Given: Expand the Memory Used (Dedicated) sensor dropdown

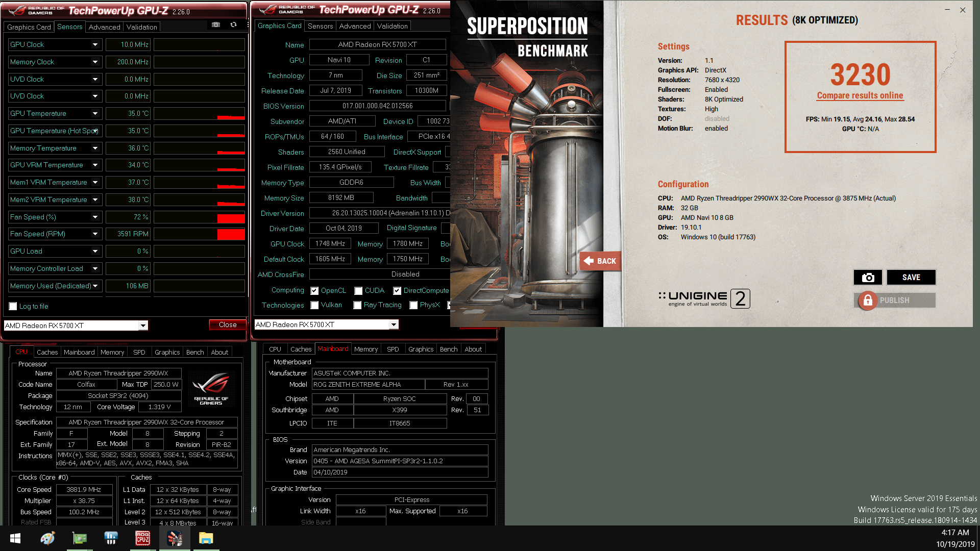Looking at the screenshot, I should (x=95, y=286).
